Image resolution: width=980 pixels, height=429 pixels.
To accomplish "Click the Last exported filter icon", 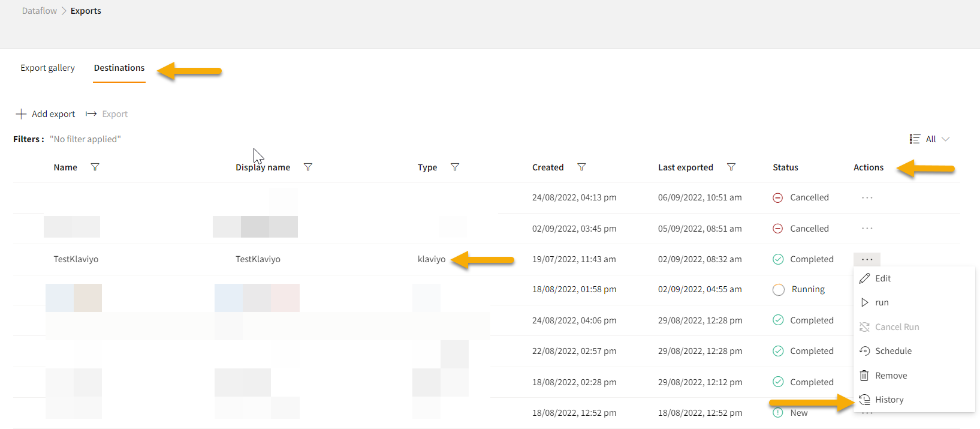I will pyautogui.click(x=731, y=167).
